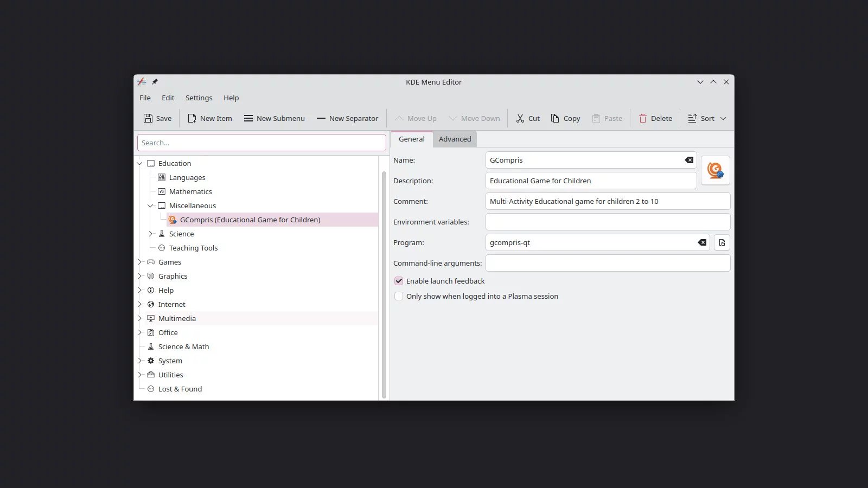
Task: Expand the Internet category
Action: click(140, 304)
